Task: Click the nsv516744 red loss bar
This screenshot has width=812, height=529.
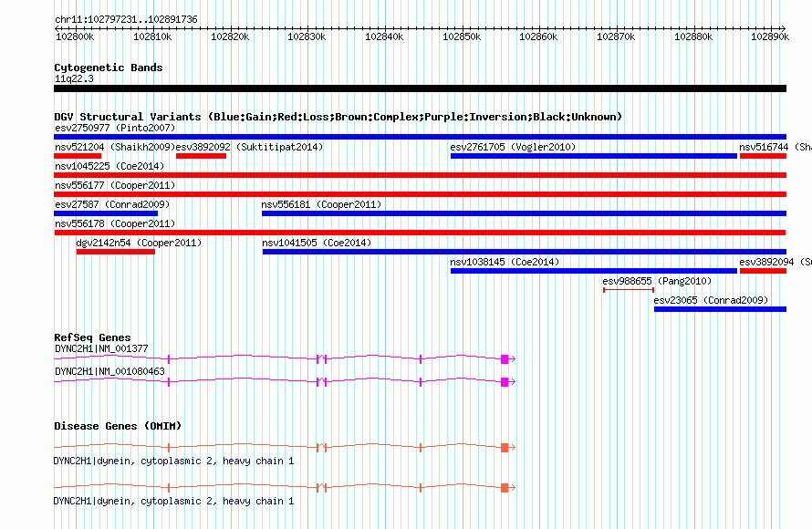Action: pyautogui.click(x=764, y=156)
